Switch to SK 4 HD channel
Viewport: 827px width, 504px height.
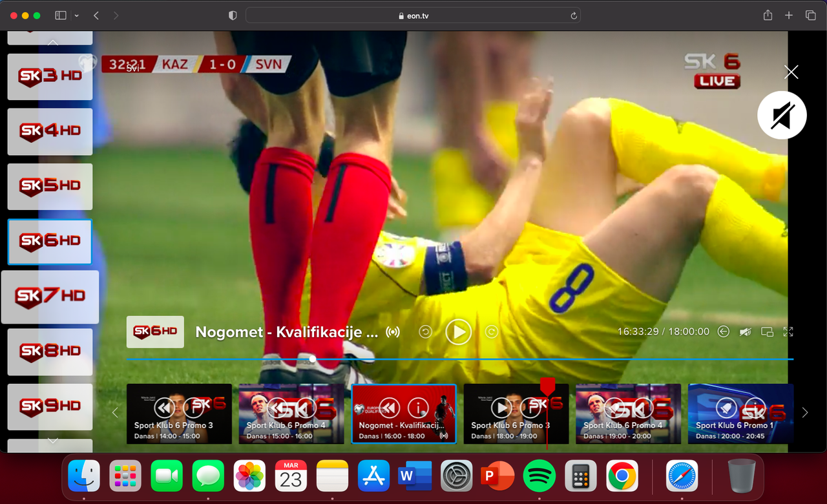pyautogui.click(x=50, y=132)
